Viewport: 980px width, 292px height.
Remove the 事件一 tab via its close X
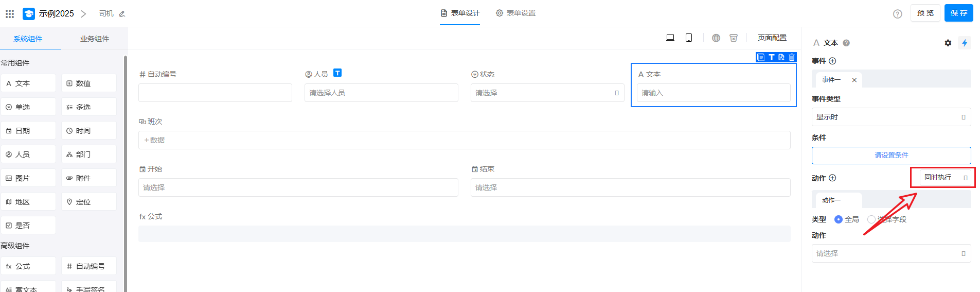(x=854, y=80)
